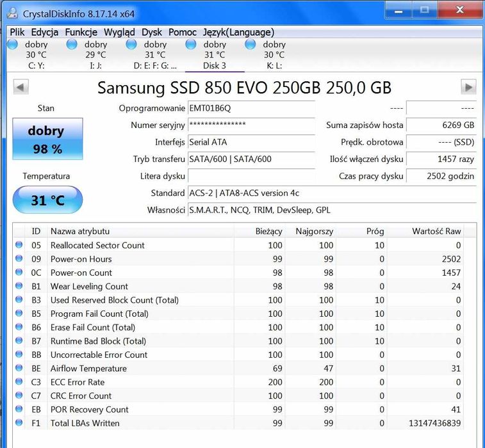This screenshot has height=448, width=485.
Task: Click the status orb of attribute BE
Action: [x=19, y=367]
